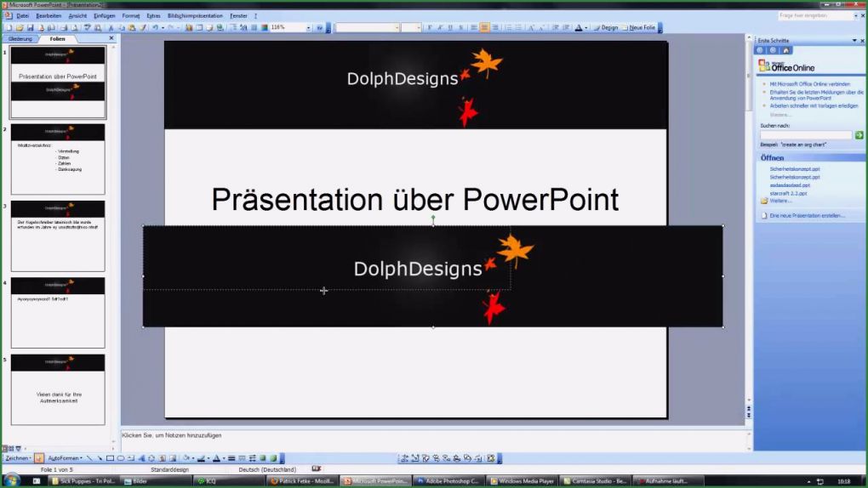Switch to the Folien tab
The image size is (868, 488).
[57, 39]
